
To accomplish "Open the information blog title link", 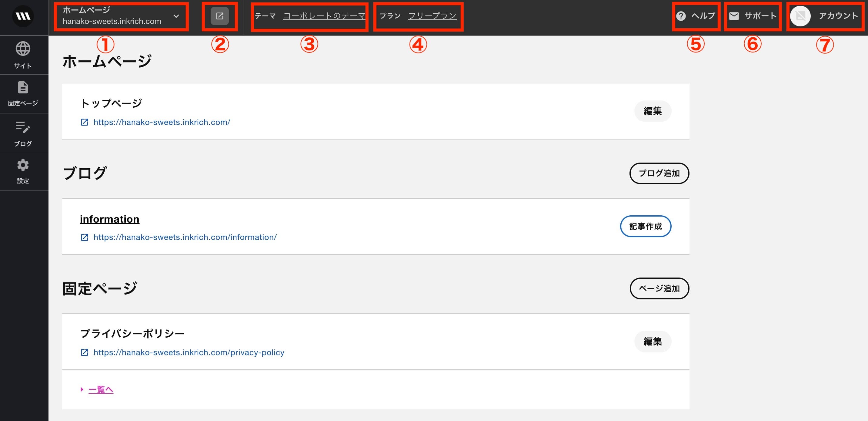I will (109, 219).
